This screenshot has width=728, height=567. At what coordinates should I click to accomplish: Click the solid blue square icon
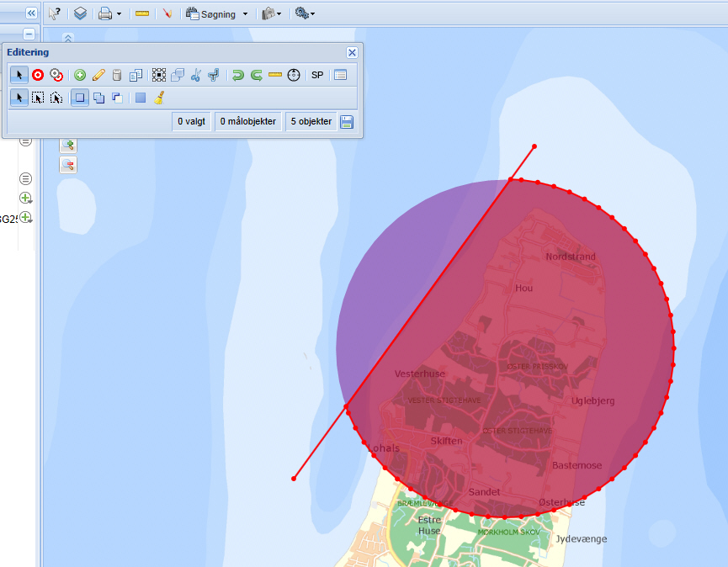click(141, 98)
